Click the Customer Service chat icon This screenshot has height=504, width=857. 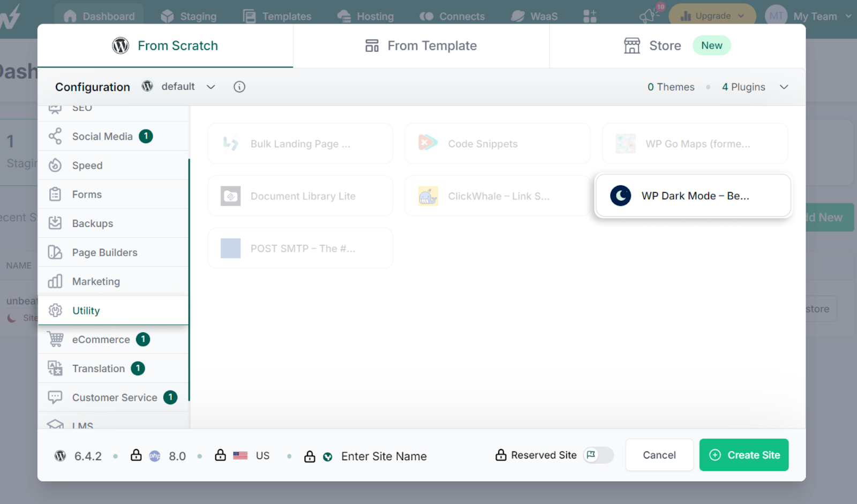[55, 397]
